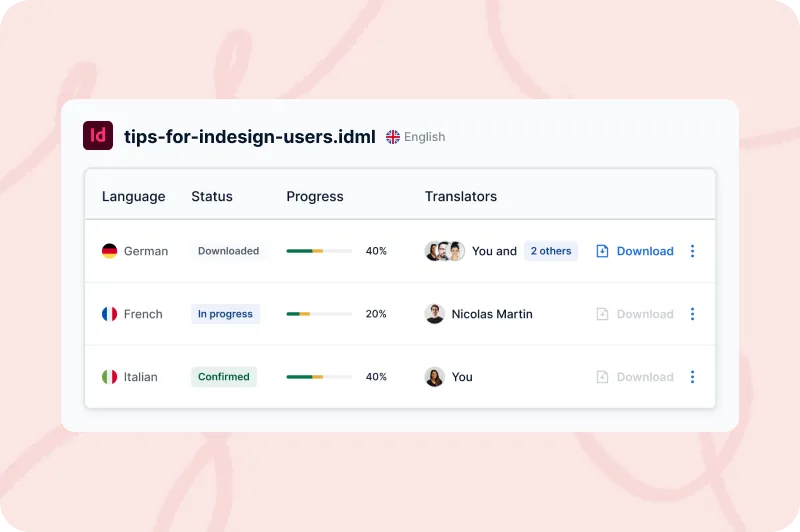This screenshot has width=800, height=532.
Task: Click the 'You' text in Italian row
Action: coord(462,377)
